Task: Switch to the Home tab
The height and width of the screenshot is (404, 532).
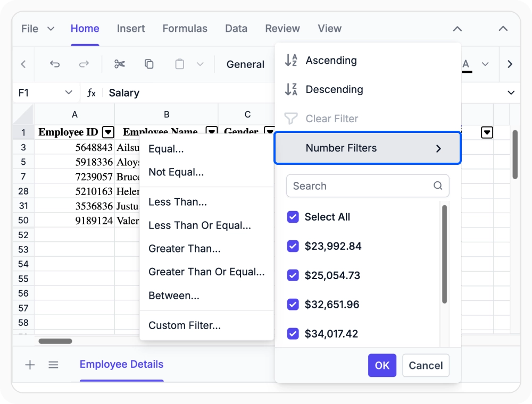Action: 85,29
